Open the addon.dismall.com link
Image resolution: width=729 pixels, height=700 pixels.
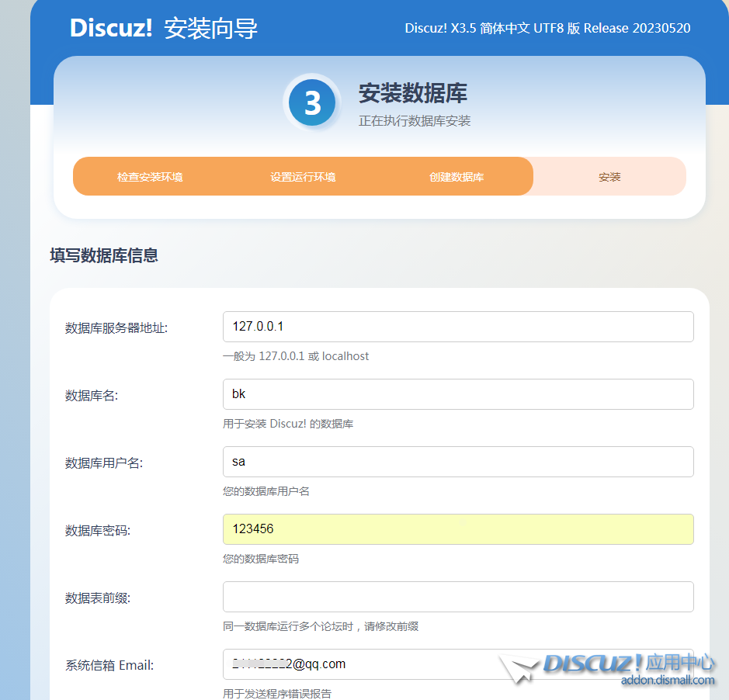pyautogui.click(x=667, y=681)
